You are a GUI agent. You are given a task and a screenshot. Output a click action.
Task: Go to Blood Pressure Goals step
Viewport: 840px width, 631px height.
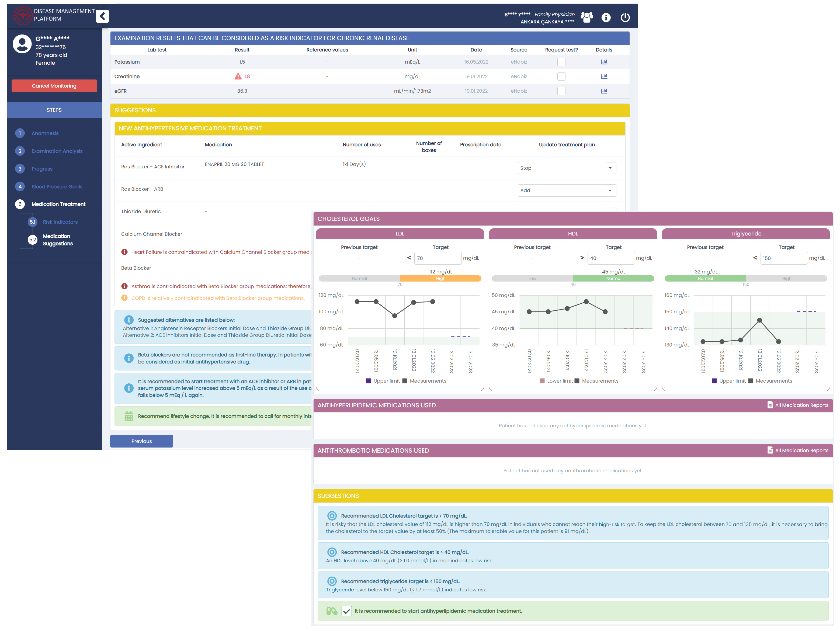[57, 186]
